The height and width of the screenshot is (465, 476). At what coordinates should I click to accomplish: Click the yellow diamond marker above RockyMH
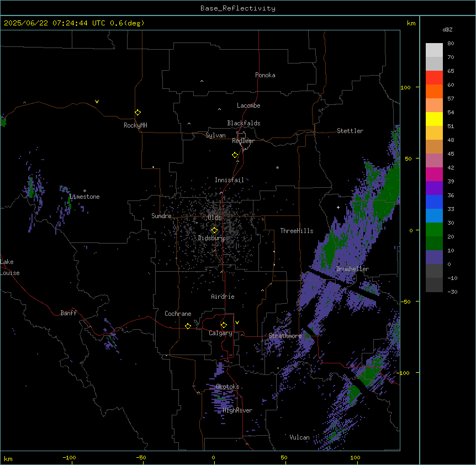click(x=138, y=113)
